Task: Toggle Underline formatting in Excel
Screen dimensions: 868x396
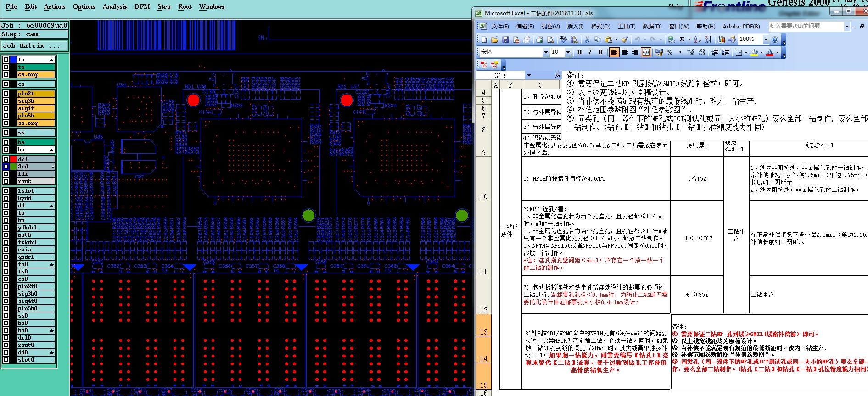Action: [x=600, y=52]
